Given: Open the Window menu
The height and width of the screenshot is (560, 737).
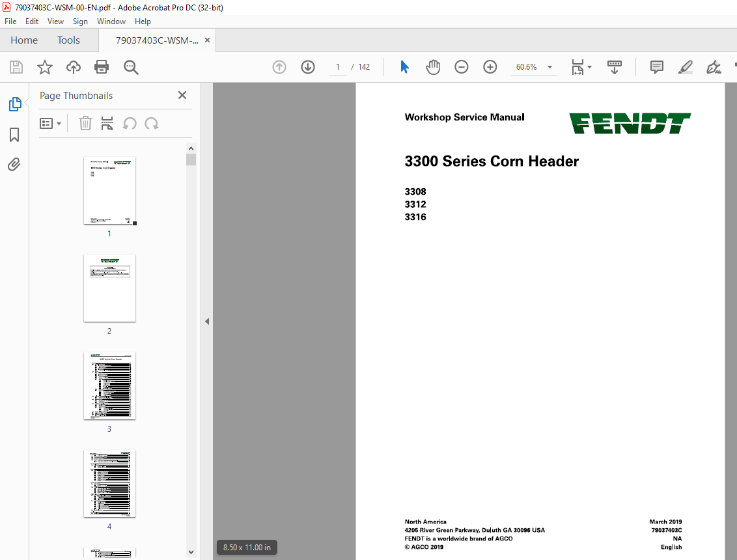Looking at the screenshot, I should pyautogui.click(x=111, y=21).
